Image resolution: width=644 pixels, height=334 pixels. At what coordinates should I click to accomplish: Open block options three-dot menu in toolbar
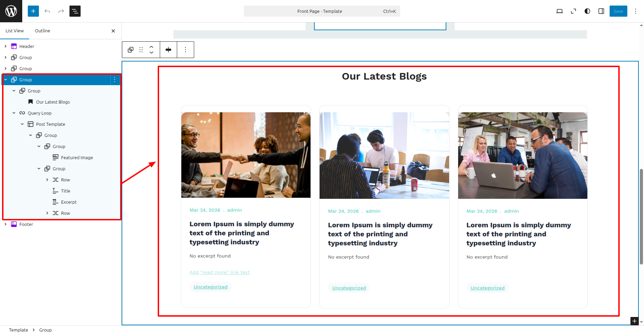185,50
